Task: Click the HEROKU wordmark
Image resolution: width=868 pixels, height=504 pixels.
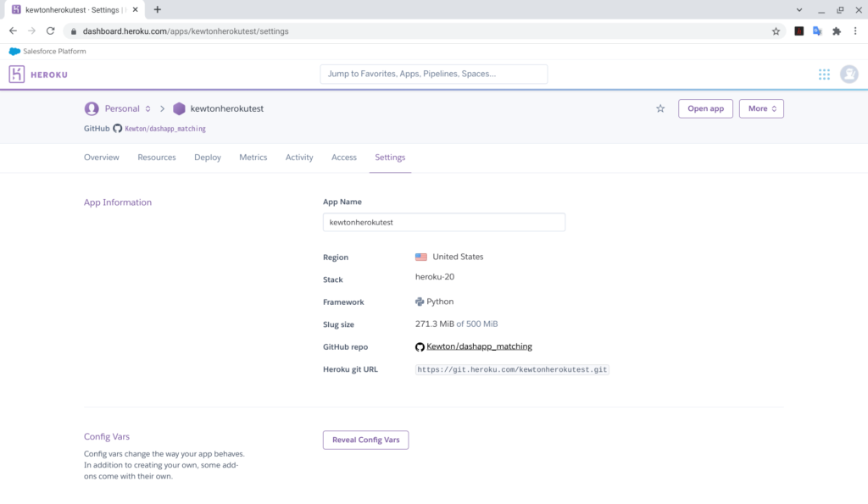Action: coord(49,75)
